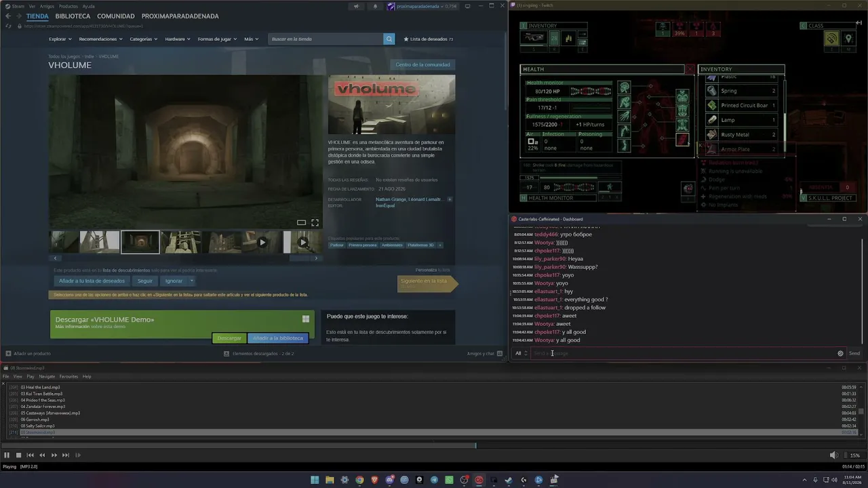This screenshot has height=488, width=868.
Task: Click Añadir a tu lista de deseos
Action: pyautogui.click(x=92, y=281)
